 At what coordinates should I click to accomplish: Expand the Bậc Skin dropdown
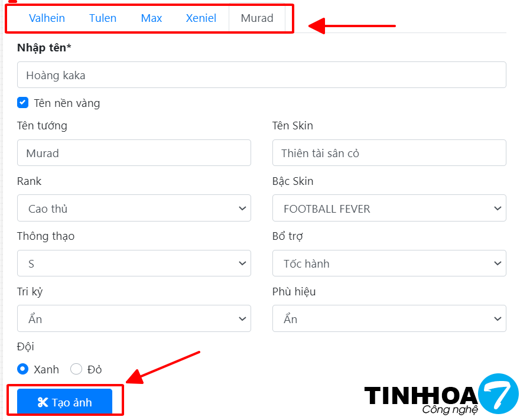(x=389, y=209)
